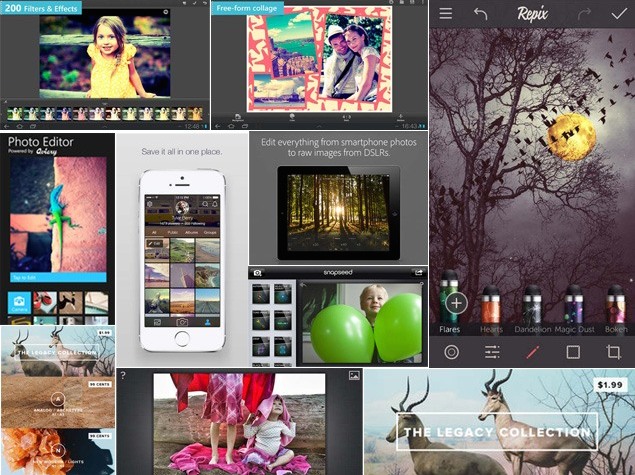Image resolution: width=635 pixels, height=475 pixels.
Task: Tap the undo arrow in Repix
Action: [481, 14]
